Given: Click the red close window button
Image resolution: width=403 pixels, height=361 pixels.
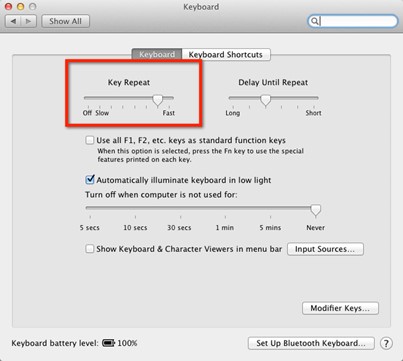Looking at the screenshot, I should (8, 6).
